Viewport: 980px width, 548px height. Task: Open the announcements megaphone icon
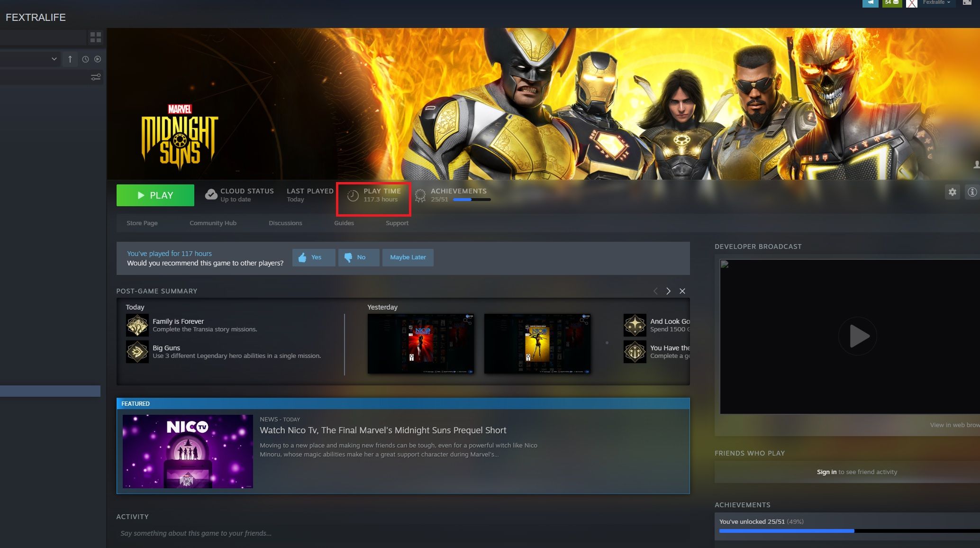[x=870, y=3]
